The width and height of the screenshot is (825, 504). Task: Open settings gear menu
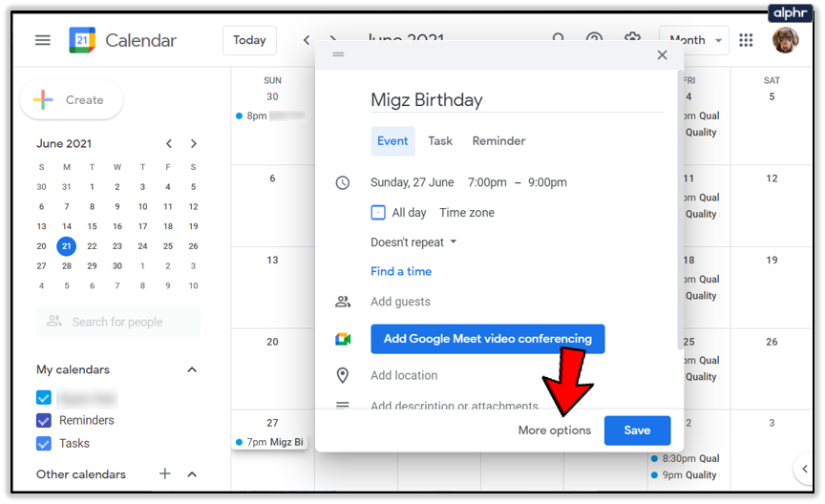pyautogui.click(x=632, y=37)
